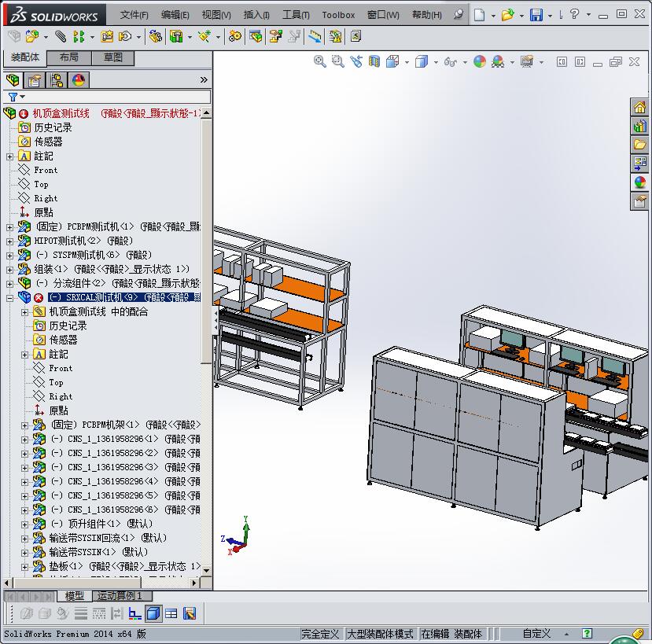Image resolution: width=652 pixels, height=644 pixels.
Task: Switch to the 草图 tab
Action: coord(112,57)
